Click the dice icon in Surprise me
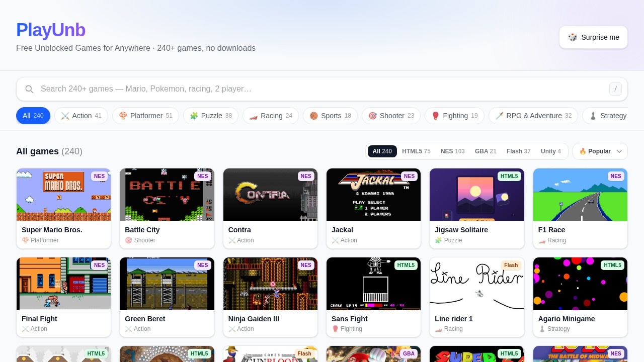The image size is (644, 362). click(573, 37)
